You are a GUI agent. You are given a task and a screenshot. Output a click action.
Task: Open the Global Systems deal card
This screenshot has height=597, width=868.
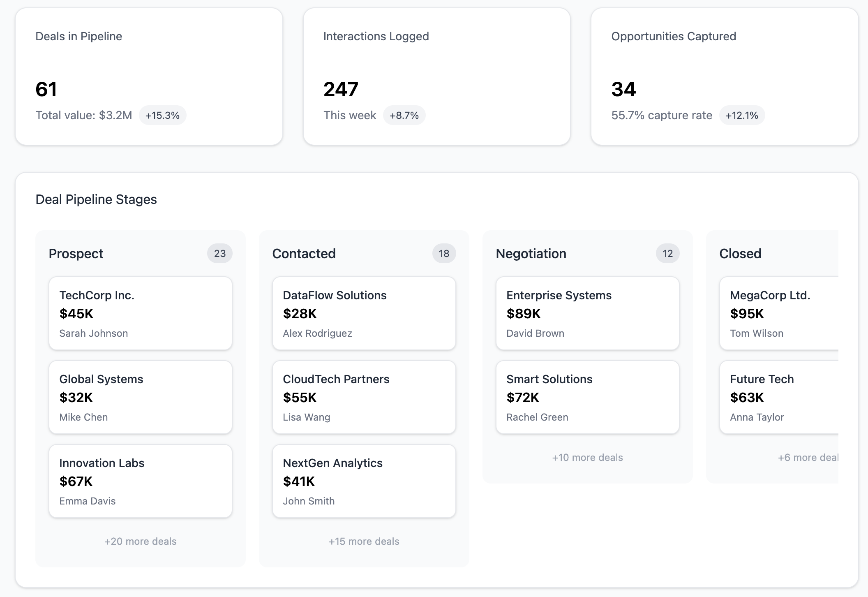pyautogui.click(x=140, y=397)
